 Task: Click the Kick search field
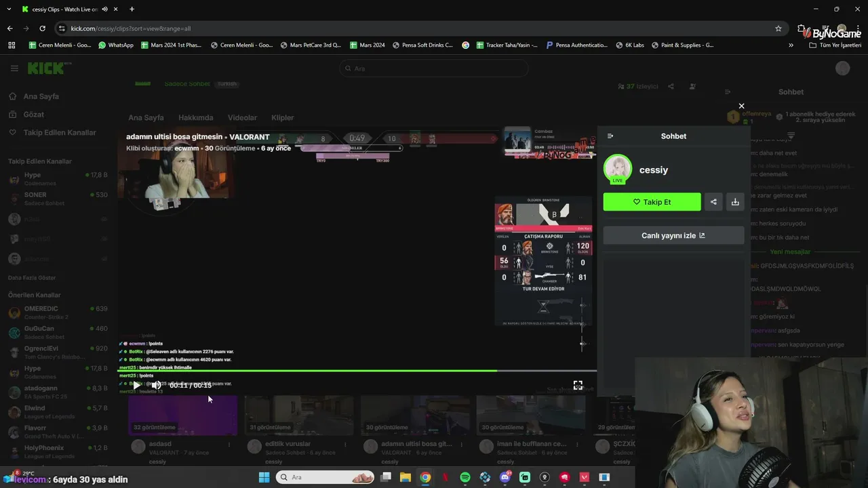[x=434, y=68]
